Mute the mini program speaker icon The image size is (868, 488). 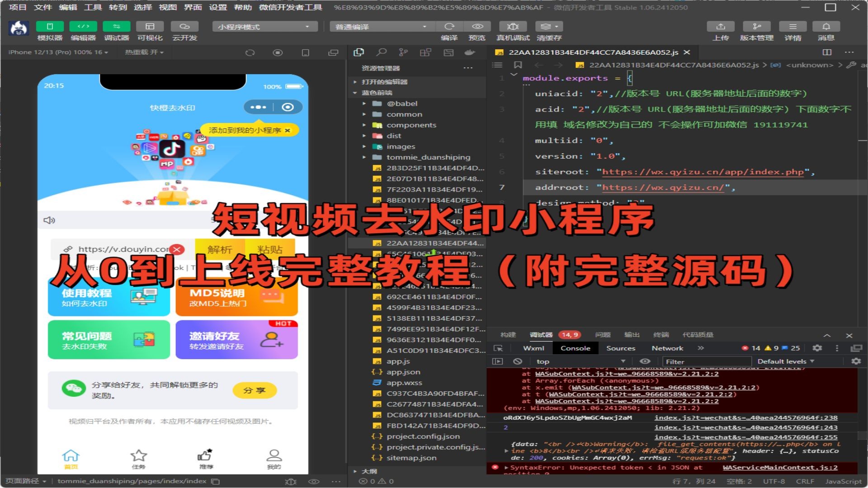(49, 220)
